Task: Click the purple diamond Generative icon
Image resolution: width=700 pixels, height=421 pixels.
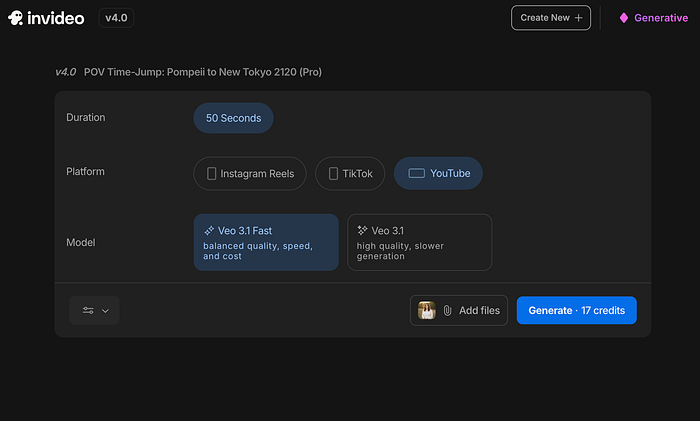Action: pyautogui.click(x=624, y=18)
